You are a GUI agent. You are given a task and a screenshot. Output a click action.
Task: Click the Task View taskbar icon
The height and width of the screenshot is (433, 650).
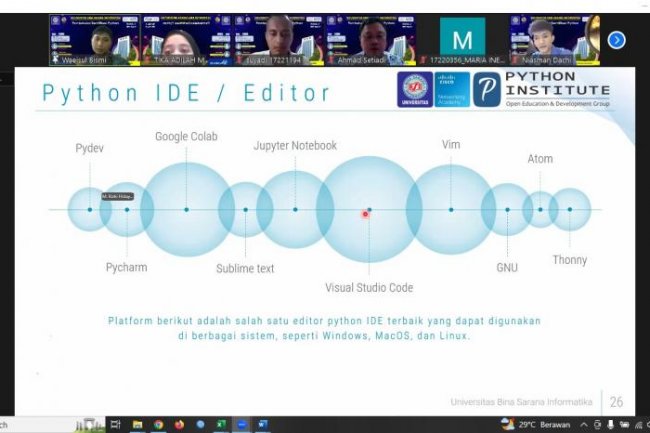click(116, 425)
